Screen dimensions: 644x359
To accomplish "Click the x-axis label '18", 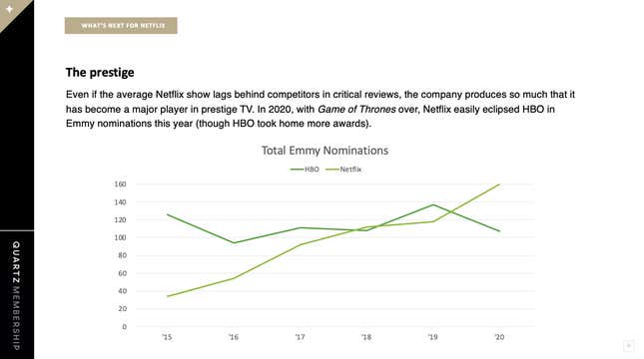I will click(x=366, y=337).
